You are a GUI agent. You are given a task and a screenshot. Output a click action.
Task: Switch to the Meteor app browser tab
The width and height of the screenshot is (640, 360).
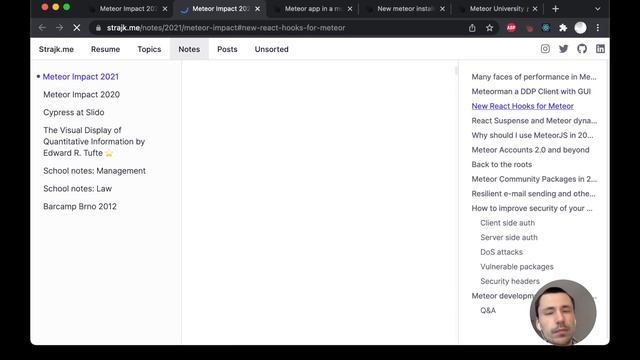(x=312, y=9)
